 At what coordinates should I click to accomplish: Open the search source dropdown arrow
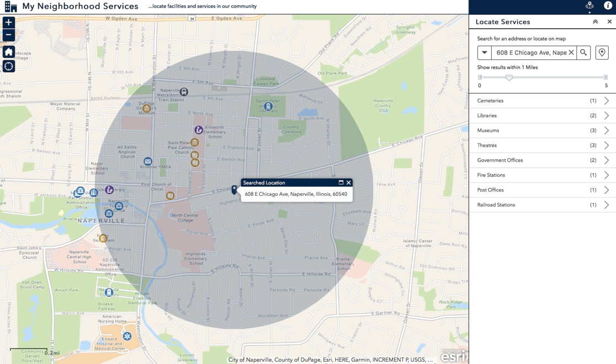click(x=485, y=52)
